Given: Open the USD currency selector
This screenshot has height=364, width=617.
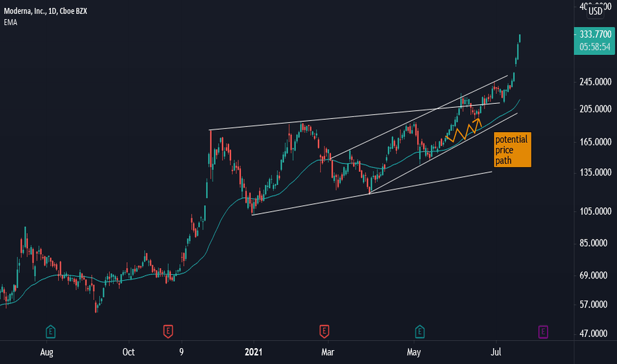Looking at the screenshot, I should point(595,11).
